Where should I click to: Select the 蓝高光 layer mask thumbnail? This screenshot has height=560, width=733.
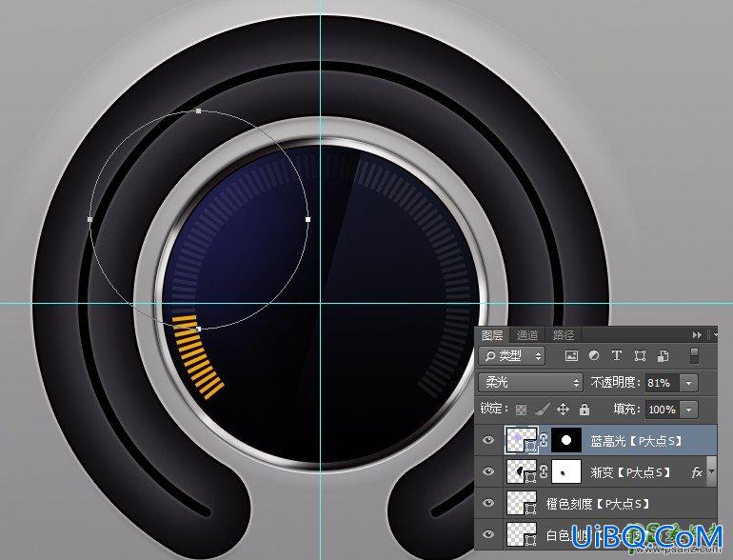pos(566,440)
